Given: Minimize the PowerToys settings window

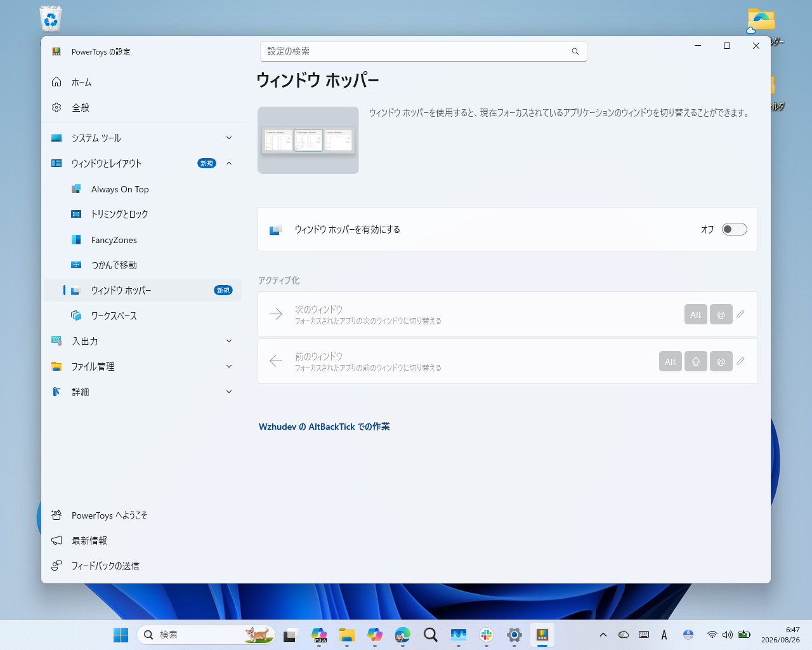Looking at the screenshot, I should tap(698, 46).
